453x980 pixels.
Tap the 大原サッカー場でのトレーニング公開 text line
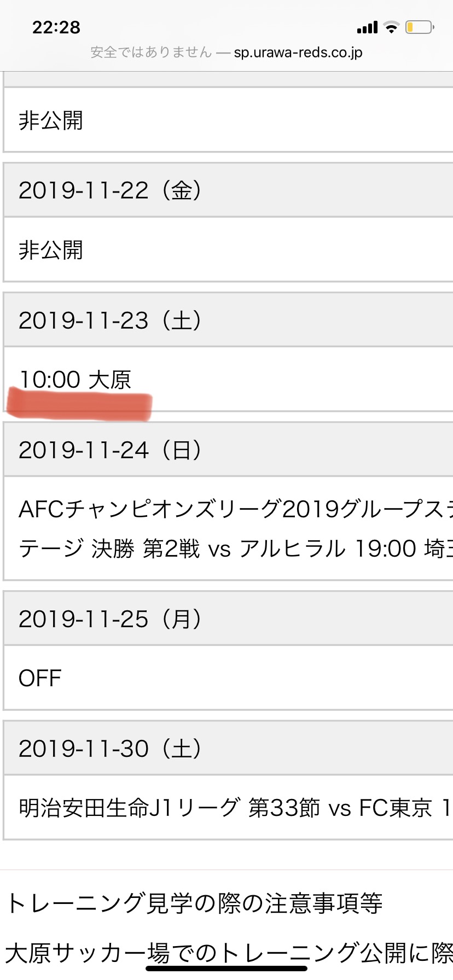[x=229, y=953]
